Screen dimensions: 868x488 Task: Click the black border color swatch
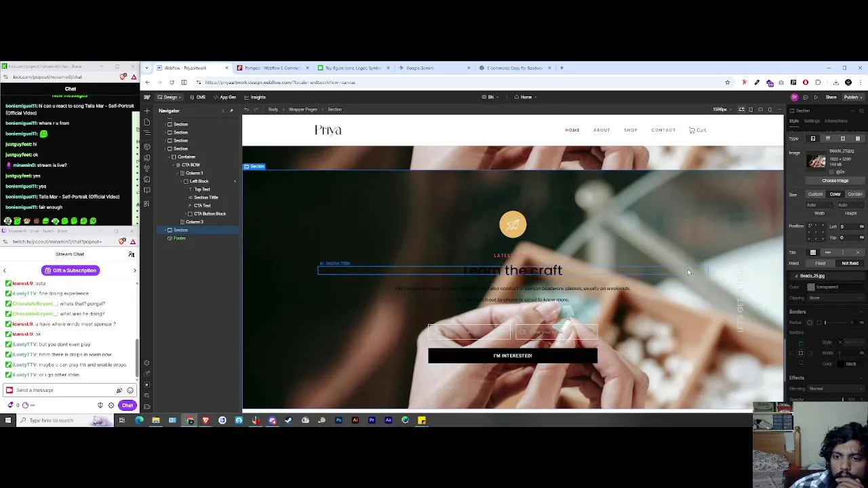click(841, 364)
